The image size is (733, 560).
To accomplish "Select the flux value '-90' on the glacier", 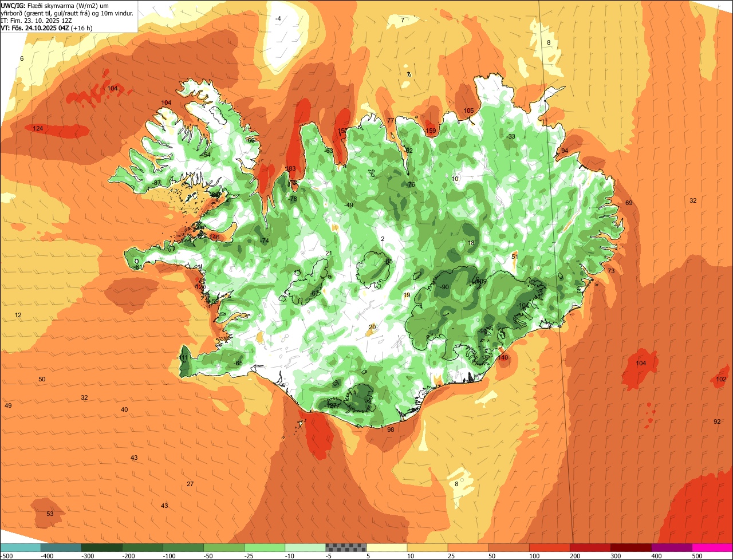I will coord(444,287).
